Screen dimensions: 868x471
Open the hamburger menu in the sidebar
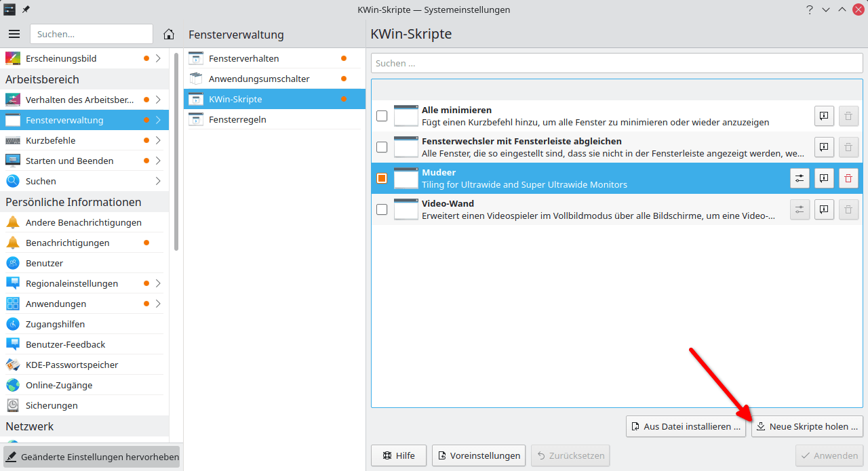(x=14, y=34)
